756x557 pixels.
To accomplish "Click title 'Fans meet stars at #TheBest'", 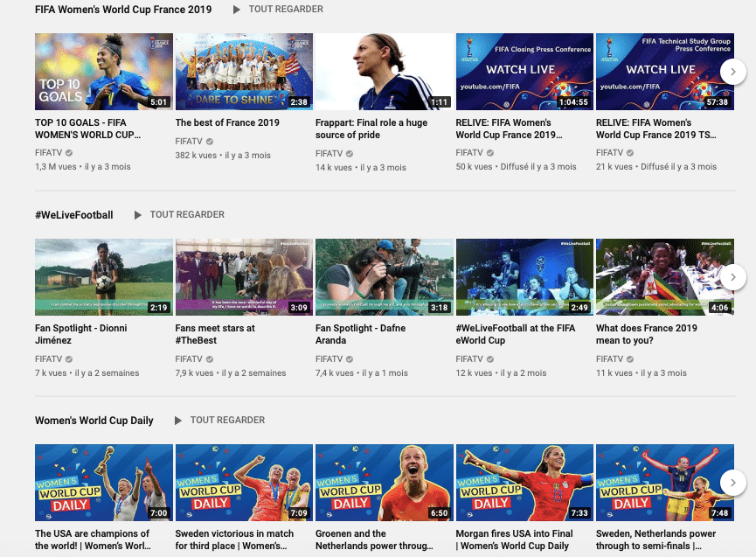I will pos(215,334).
